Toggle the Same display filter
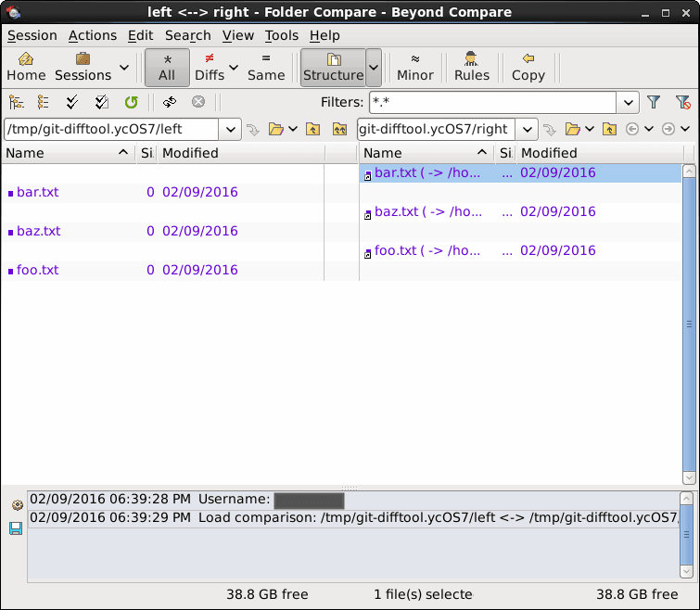 [266, 68]
